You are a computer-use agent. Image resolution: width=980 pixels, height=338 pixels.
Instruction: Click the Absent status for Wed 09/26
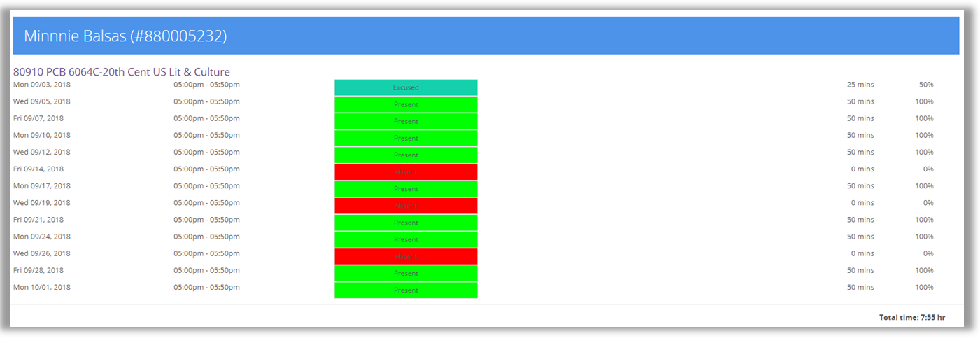point(406,256)
